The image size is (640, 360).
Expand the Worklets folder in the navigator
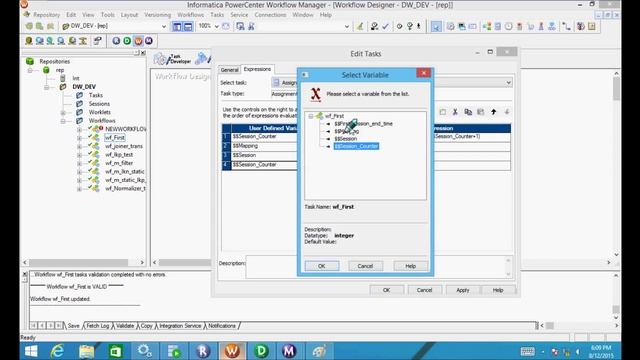point(63,112)
